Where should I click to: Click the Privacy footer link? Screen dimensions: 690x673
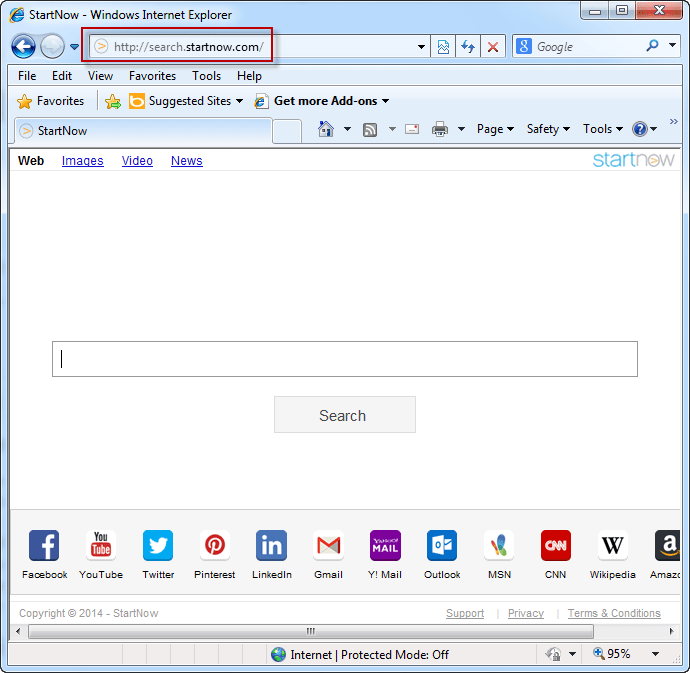[x=526, y=613]
